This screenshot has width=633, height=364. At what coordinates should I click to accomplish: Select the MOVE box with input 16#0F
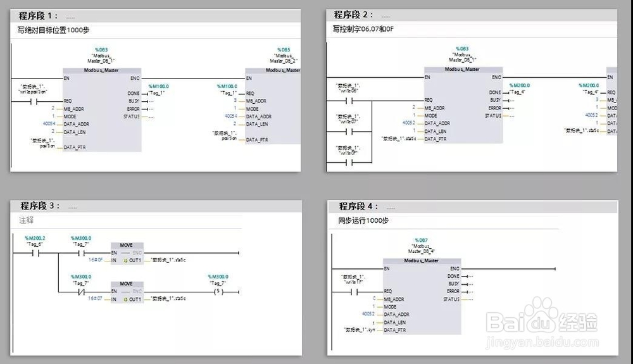point(127,253)
